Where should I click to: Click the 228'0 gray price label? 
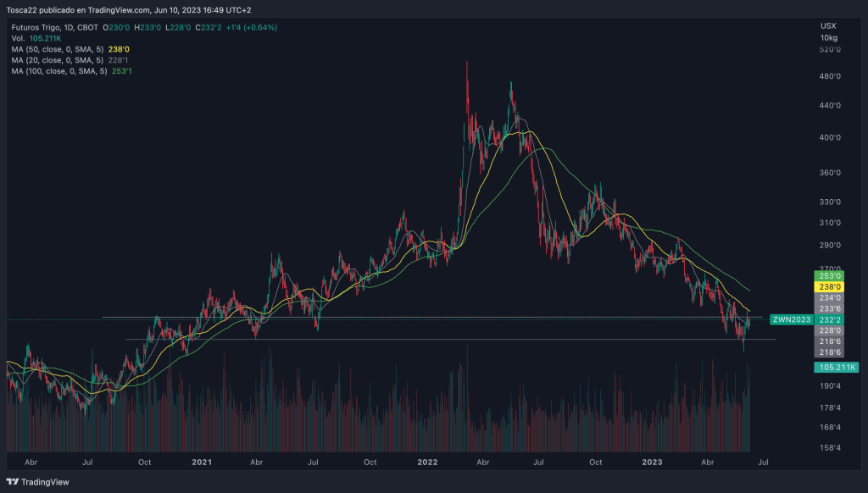pyautogui.click(x=830, y=330)
